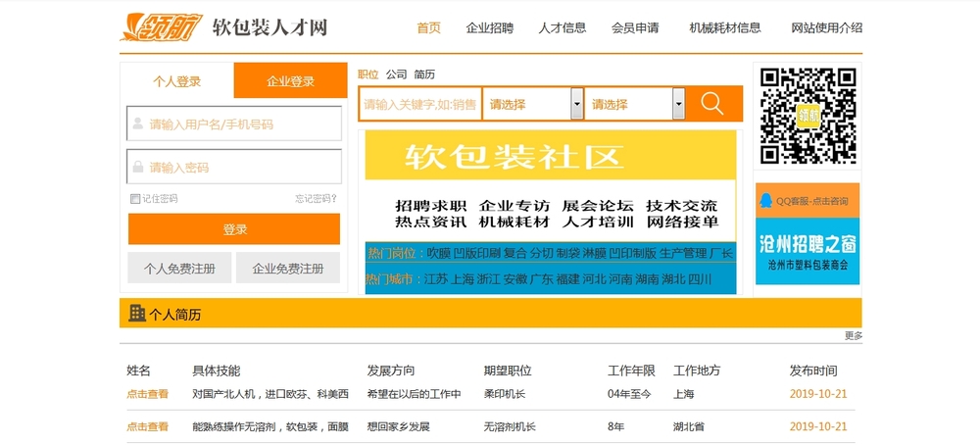
Task: Open the first 请选择 dropdown
Action: pos(533,104)
